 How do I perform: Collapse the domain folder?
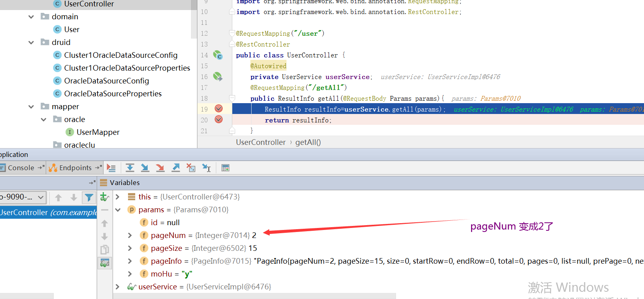pyautogui.click(x=31, y=17)
